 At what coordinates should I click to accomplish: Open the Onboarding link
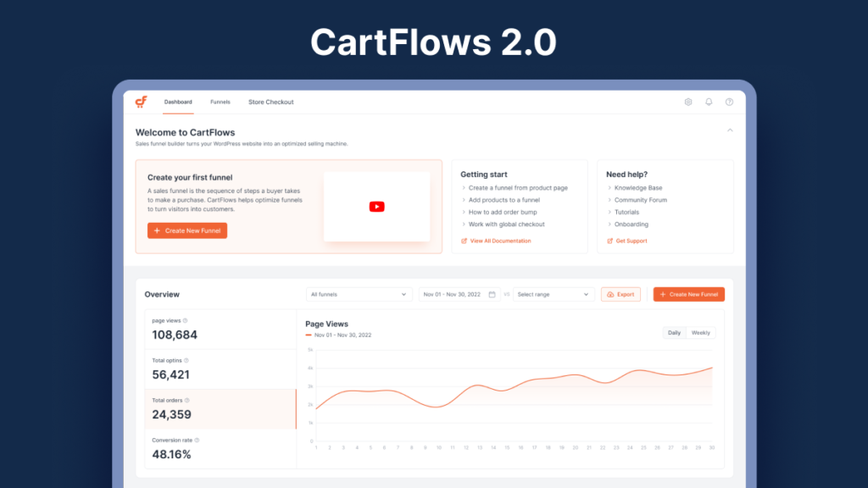[x=631, y=224]
